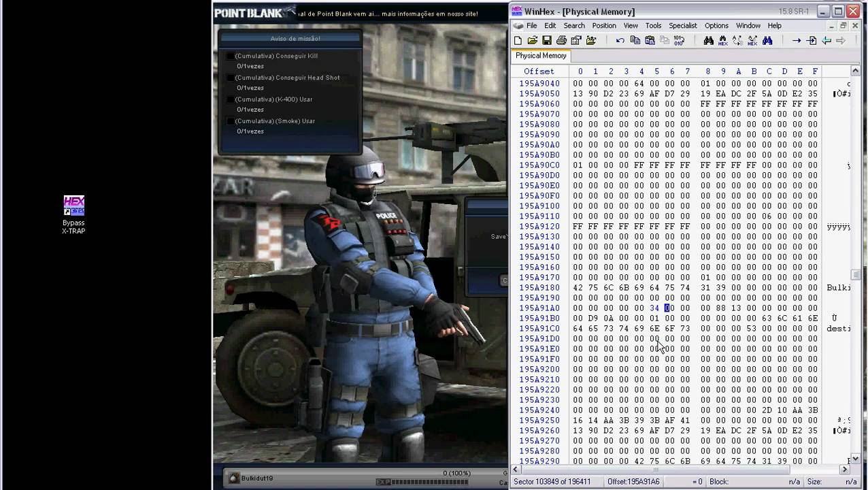
Task: Open the file Properties toolbar icon
Action: (576, 41)
